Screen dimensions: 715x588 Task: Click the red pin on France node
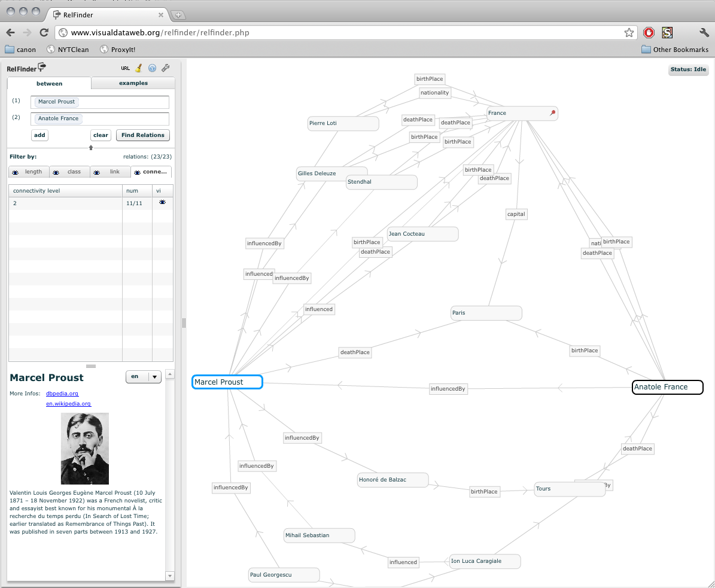[553, 112]
